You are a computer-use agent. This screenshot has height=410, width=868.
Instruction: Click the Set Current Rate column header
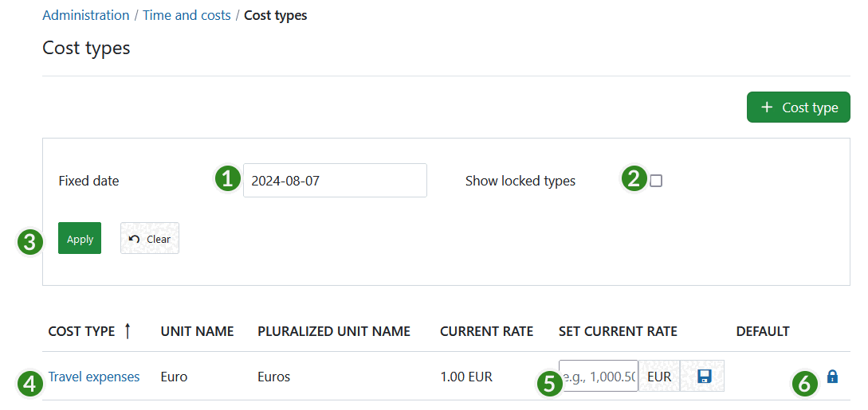pos(618,331)
